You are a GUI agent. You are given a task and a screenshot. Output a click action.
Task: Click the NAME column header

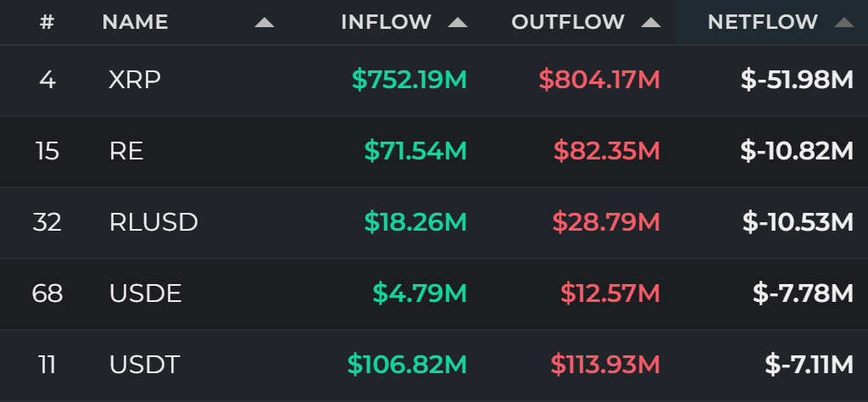coord(135,22)
